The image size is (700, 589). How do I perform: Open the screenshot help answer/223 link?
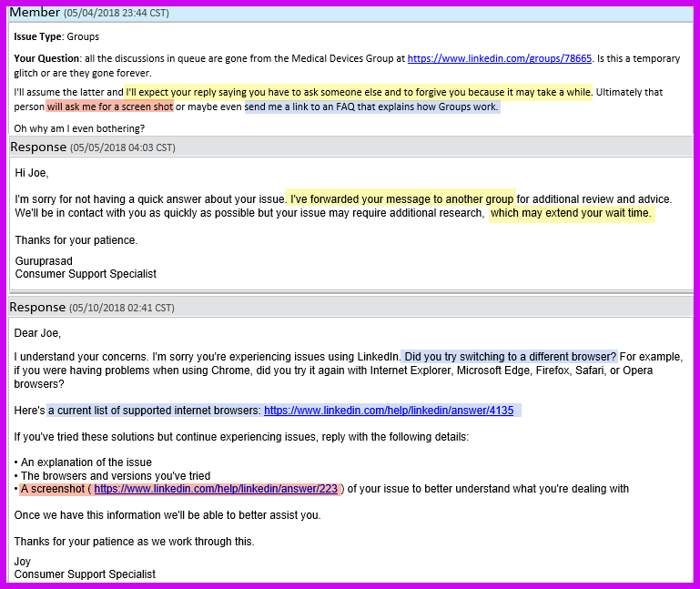tap(216, 489)
